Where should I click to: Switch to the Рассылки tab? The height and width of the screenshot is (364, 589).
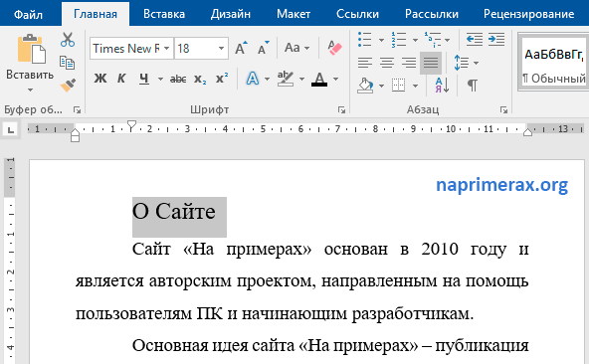(432, 14)
